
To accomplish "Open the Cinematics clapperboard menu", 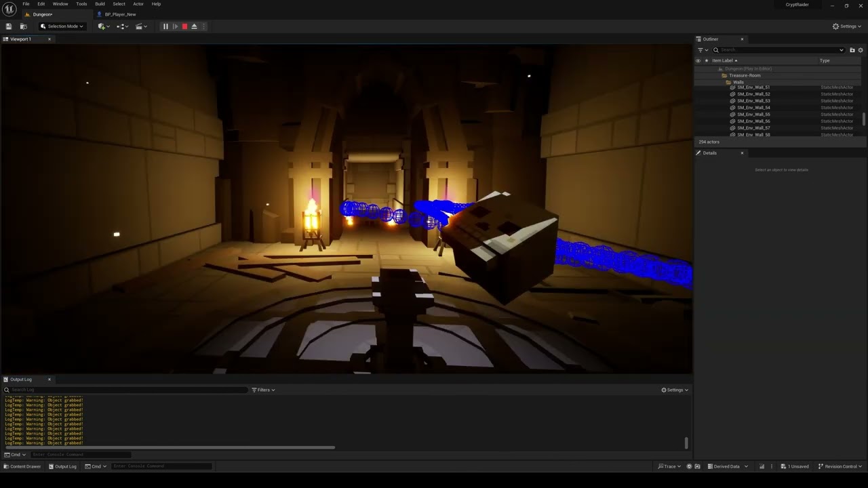I will pos(140,26).
